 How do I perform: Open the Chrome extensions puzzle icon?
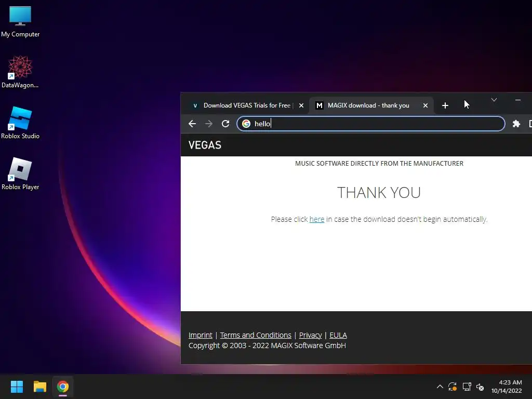coord(516,124)
